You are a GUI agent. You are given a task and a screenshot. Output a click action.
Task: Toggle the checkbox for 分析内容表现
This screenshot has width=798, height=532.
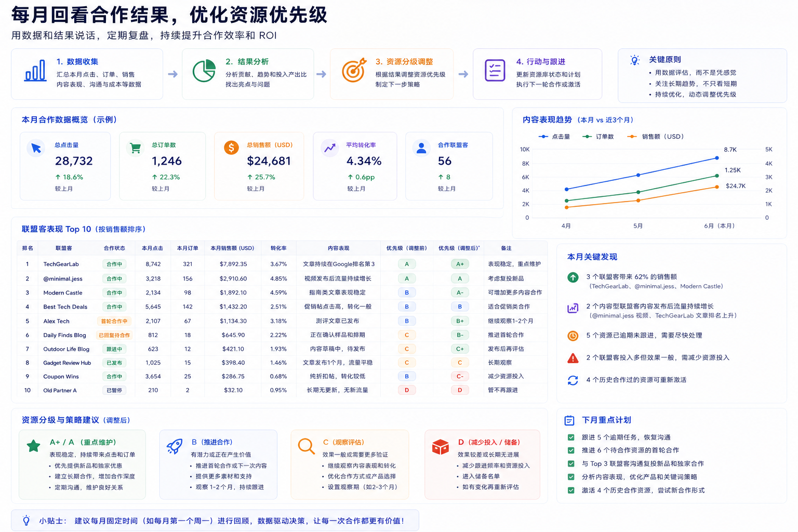point(571,477)
